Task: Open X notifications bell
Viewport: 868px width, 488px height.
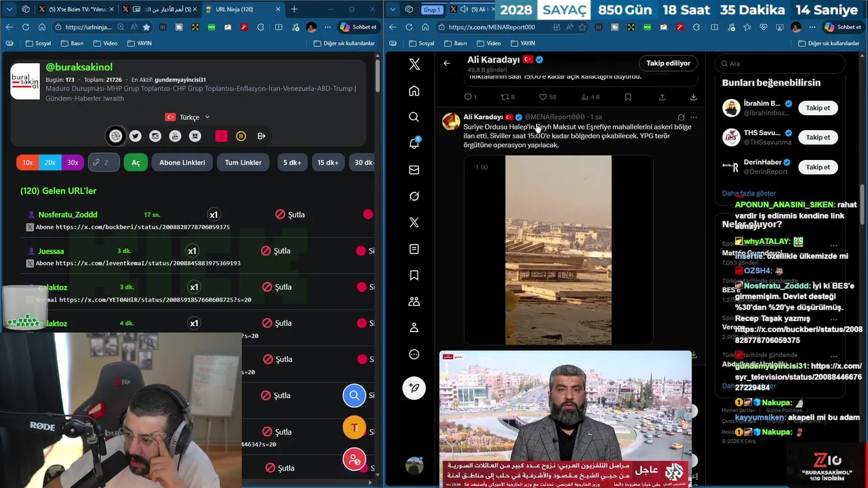Action: click(414, 143)
